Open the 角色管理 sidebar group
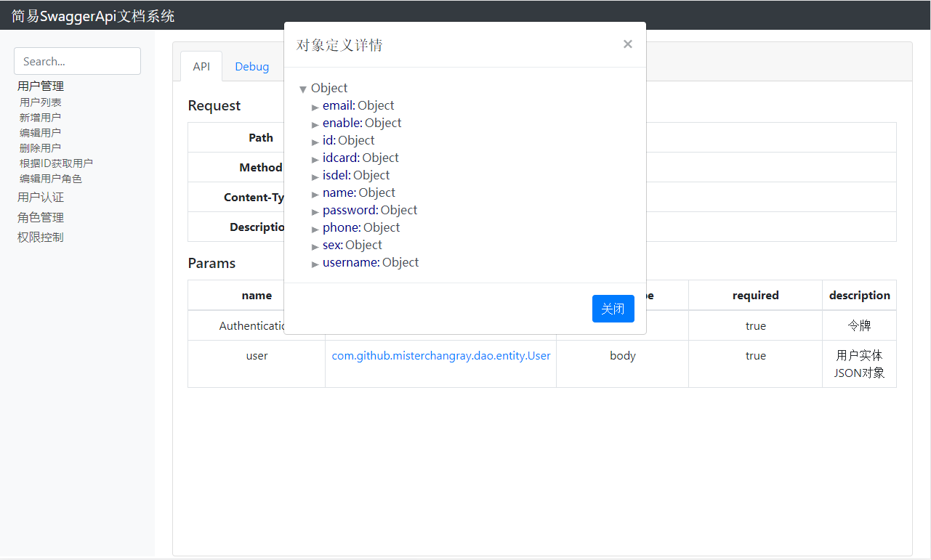Viewport: 931px width, 560px height. [41, 217]
